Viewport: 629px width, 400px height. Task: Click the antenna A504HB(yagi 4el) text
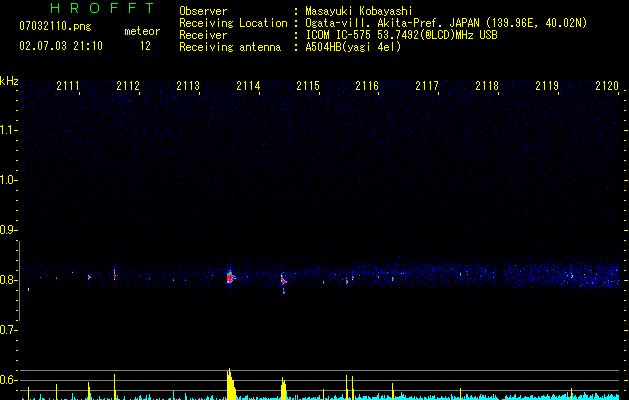point(353,47)
